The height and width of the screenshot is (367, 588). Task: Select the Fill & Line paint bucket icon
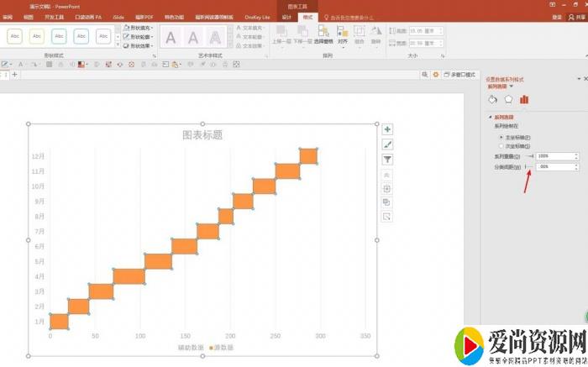pos(493,100)
